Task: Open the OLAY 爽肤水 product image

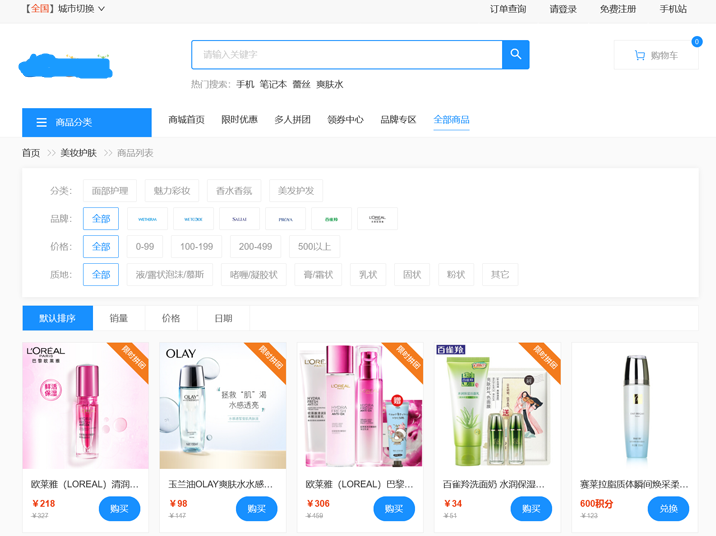Action: point(223,405)
